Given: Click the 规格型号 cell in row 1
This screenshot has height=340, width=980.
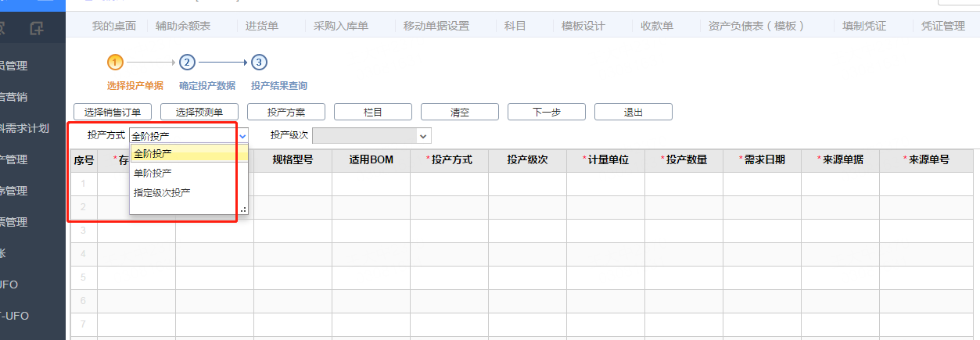Looking at the screenshot, I should coord(293,184).
